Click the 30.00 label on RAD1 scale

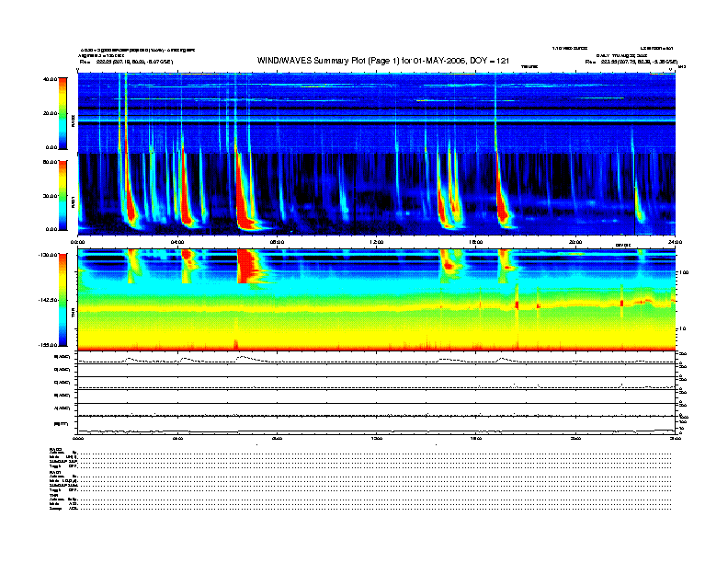(x=50, y=196)
